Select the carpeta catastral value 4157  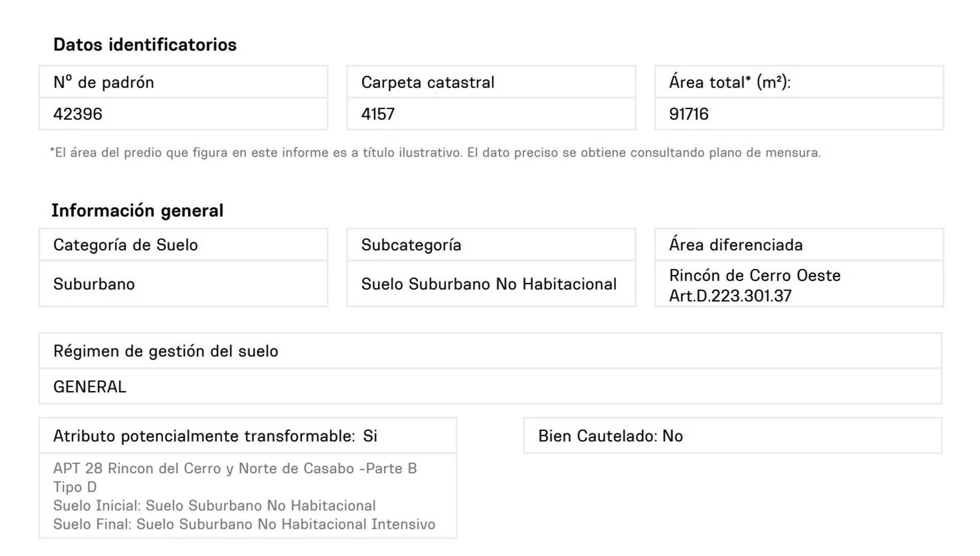click(378, 114)
